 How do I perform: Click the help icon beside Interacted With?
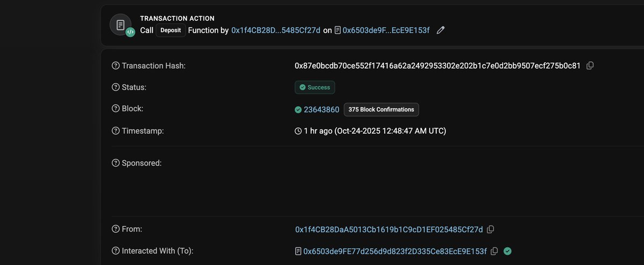click(x=115, y=251)
